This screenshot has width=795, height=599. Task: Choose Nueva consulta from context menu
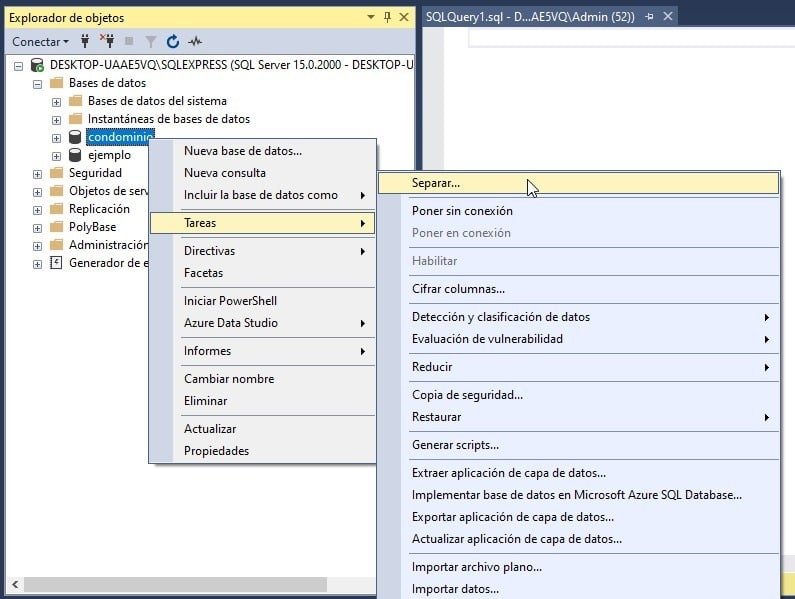pos(263,172)
